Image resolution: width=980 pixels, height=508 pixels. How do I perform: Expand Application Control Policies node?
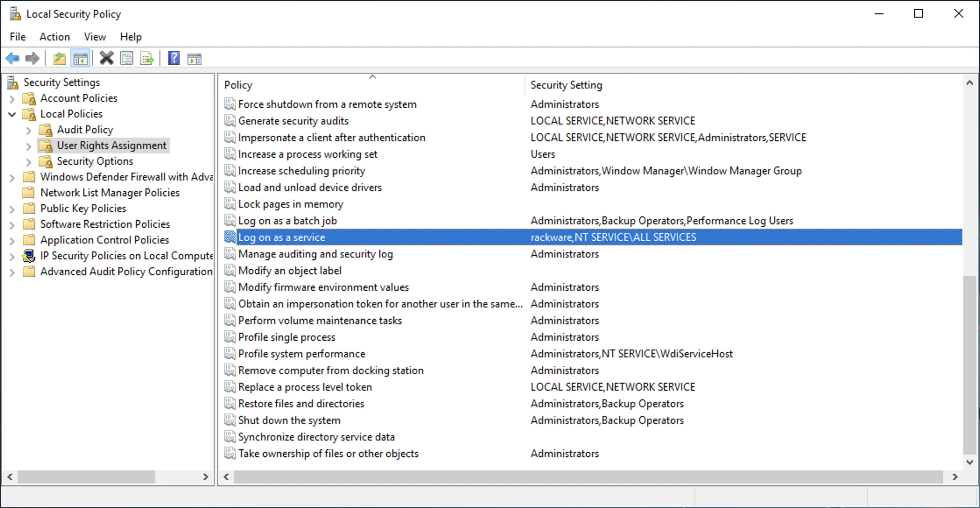click(x=12, y=241)
